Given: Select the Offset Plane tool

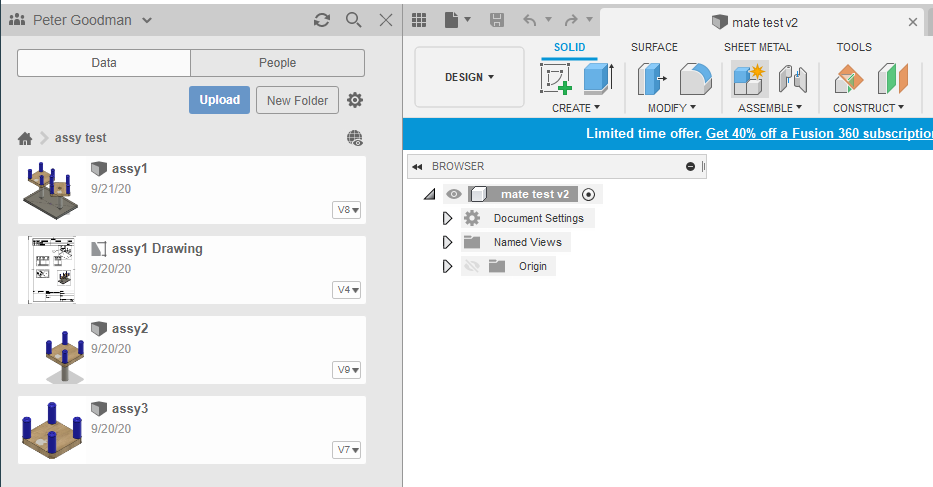Looking at the screenshot, I should [849, 79].
